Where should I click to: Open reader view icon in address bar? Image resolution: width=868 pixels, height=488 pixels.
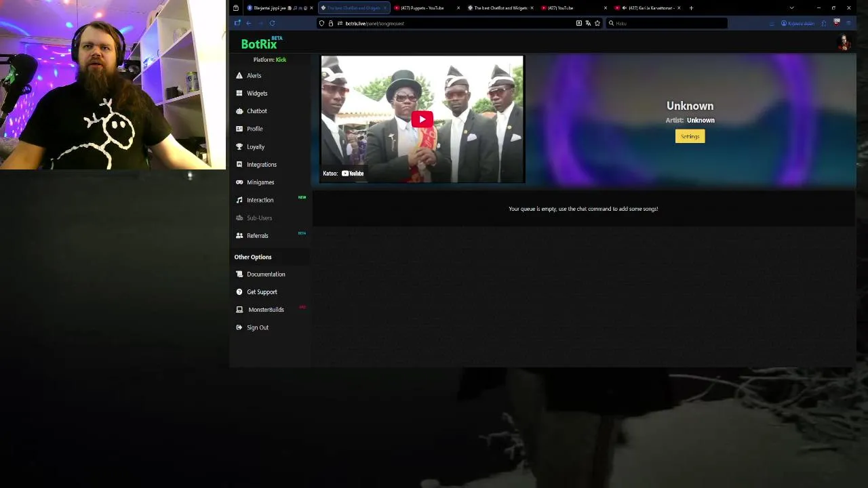(x=578, y=23)
